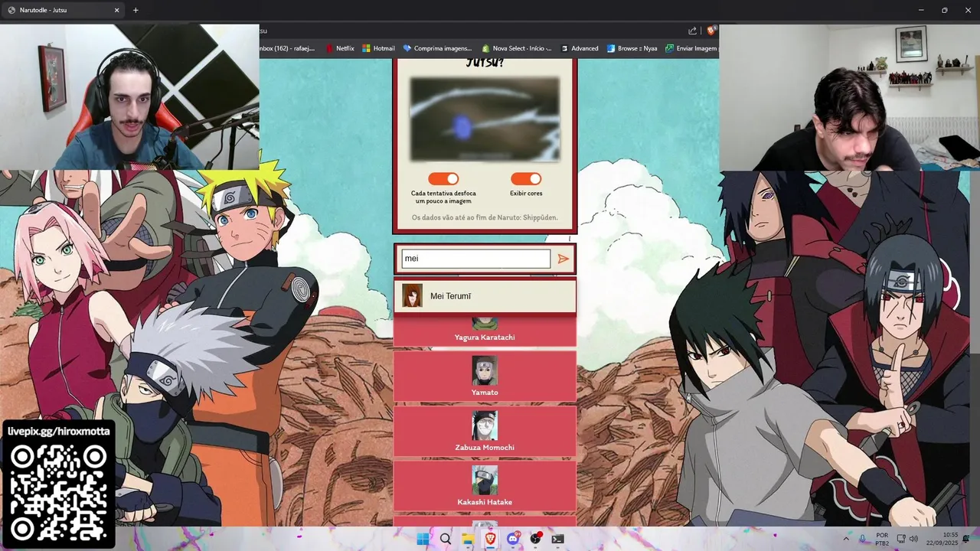Switch to the Narutodle - Jutsu tab
The width and height of the screenshot is (980, 551).
click(x=63, y=10)
